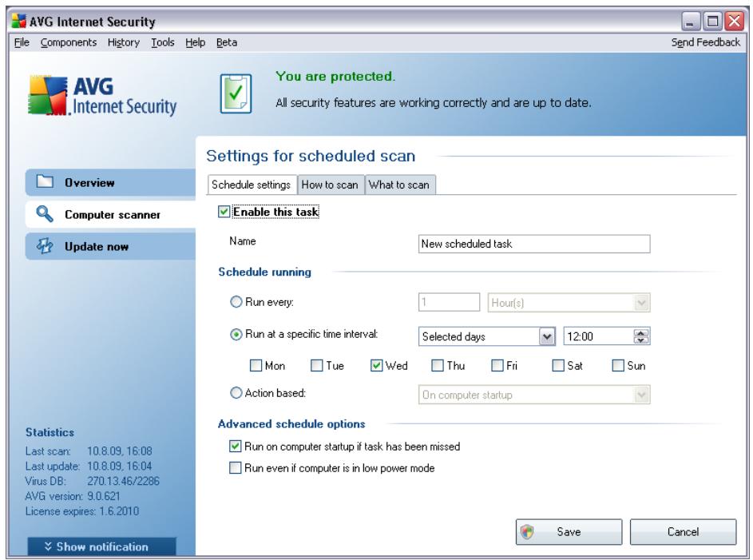
Task: Minimize the AVG window
Action: click(x=691, y=21)
